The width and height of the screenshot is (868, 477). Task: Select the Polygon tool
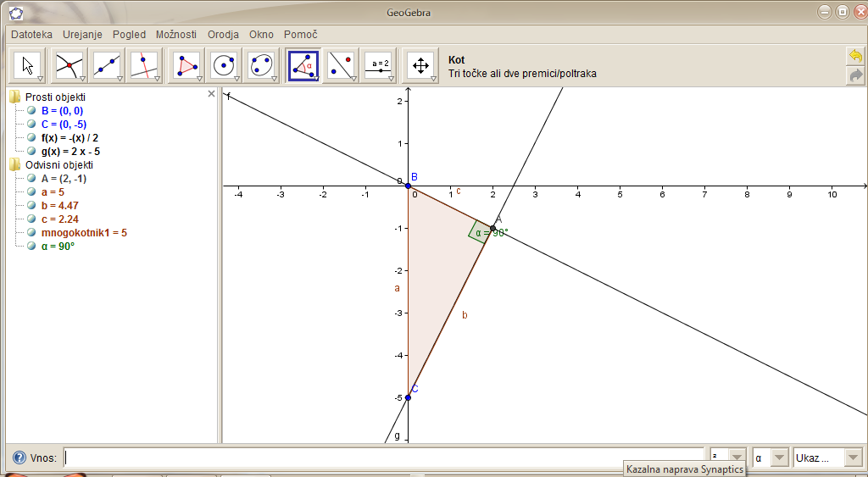pos(186,65)
